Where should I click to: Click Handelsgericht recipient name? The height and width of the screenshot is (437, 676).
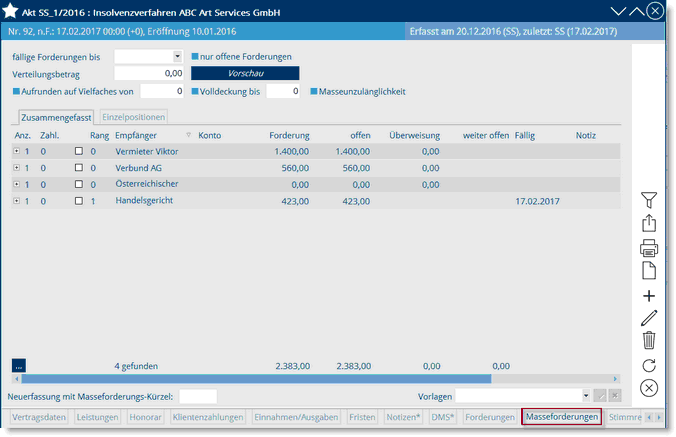pos(144,200)
